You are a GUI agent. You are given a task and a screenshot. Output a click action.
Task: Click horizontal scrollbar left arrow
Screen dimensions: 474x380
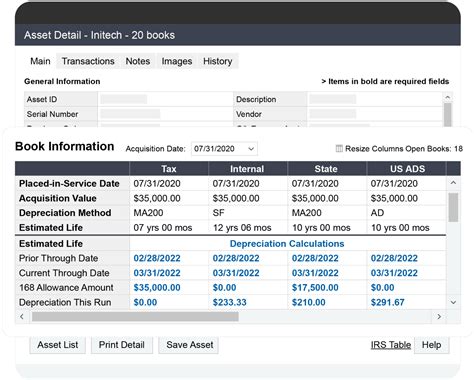click(x=22, y=317)
